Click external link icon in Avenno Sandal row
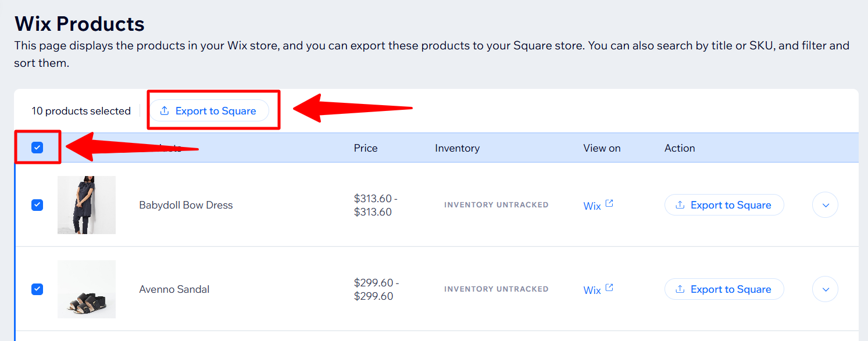The image size is (868, 341). click(609, 288)
